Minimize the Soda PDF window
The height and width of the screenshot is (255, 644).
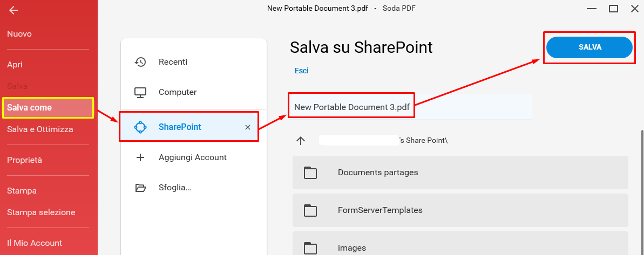pos(592,9)
